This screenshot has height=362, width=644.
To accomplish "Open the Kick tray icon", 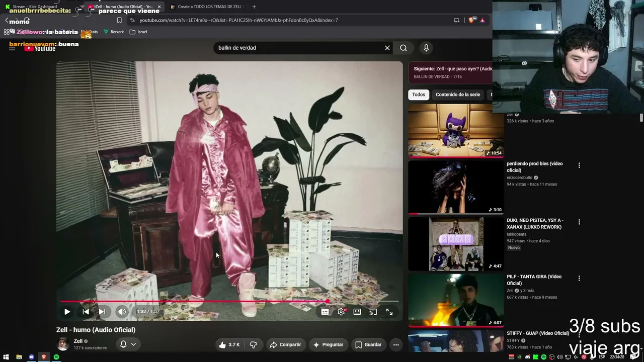I will (535, 357).
